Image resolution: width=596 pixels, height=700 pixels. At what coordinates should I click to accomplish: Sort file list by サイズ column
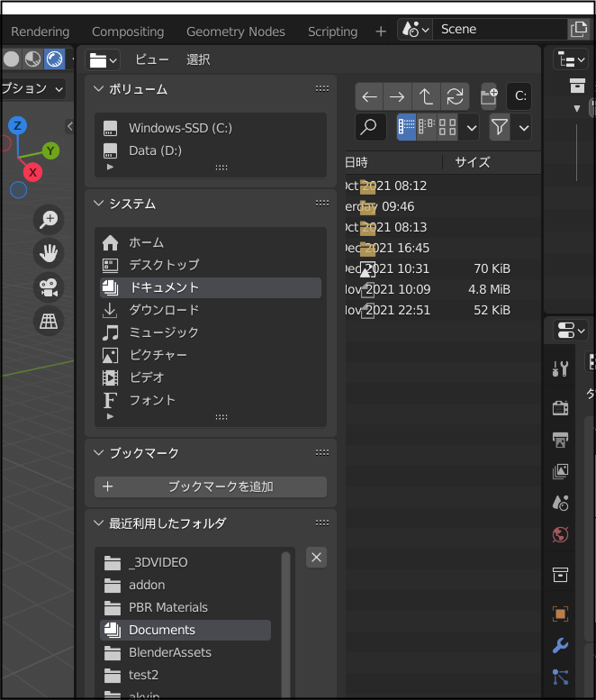(473, 162)
